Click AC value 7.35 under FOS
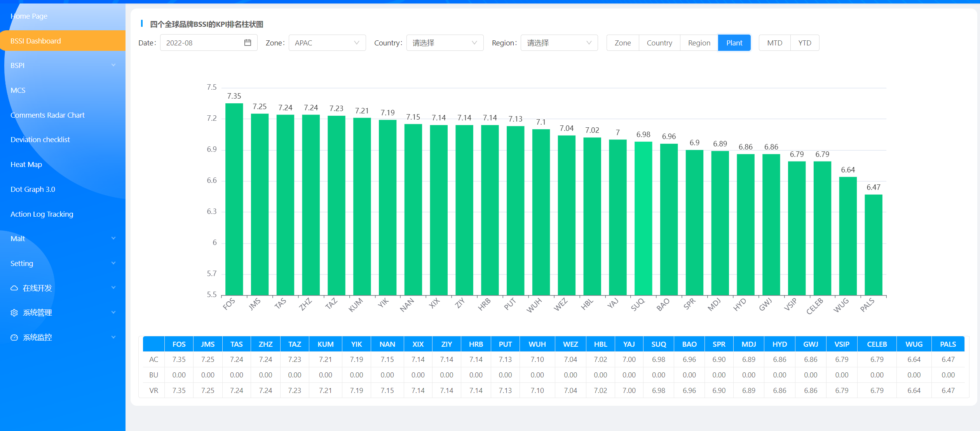The width and height of the screenshot is (980, 431). [x=179, y=360]
